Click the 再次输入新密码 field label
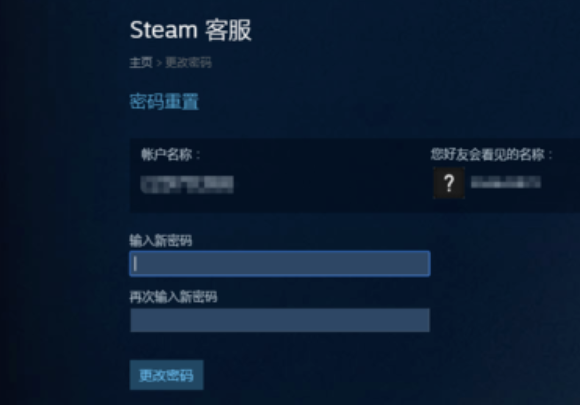 [173, 297]
